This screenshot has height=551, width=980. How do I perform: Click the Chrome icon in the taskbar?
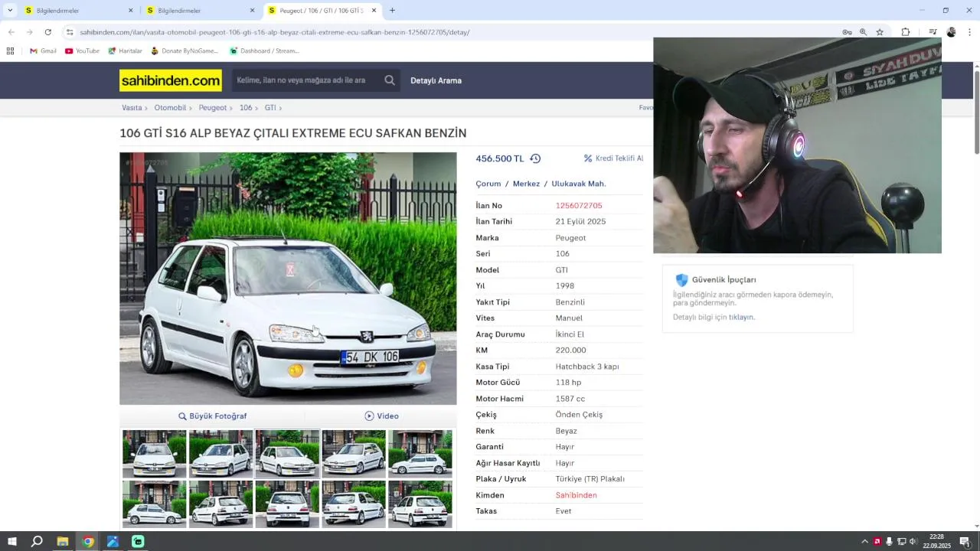click(x=88, y=542)
